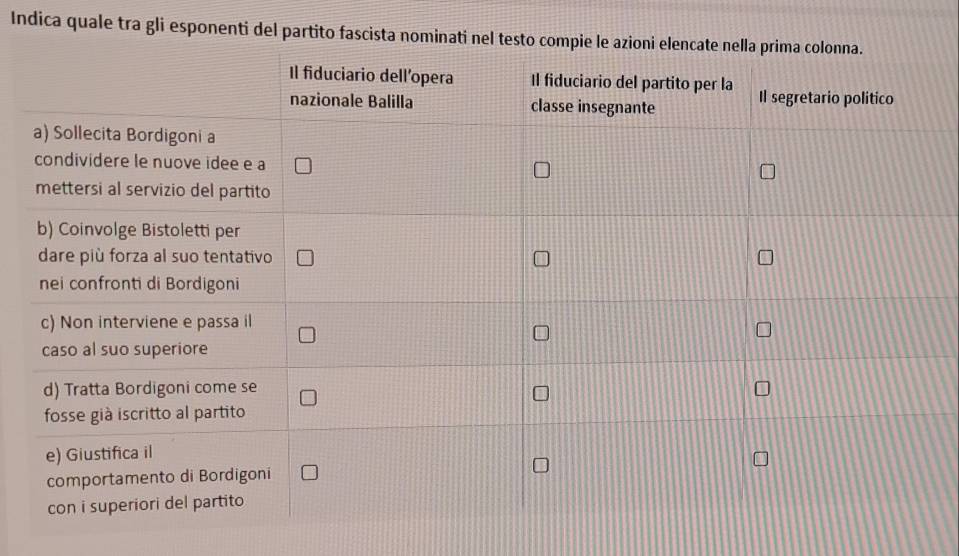
Task: Click the 'a) Sollecita Bordigoni' row label
Action: pos(152,163)
